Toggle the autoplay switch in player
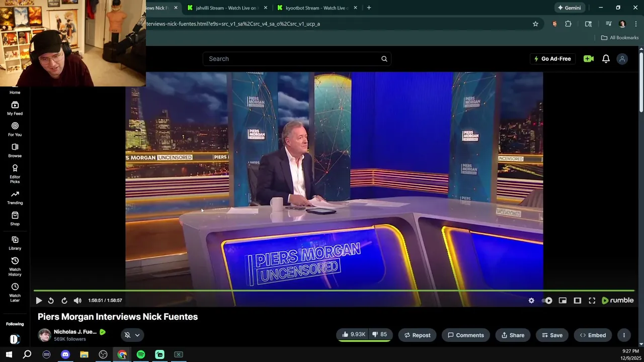The width and height of the screenshot is (644, 362). coord(547,301)
